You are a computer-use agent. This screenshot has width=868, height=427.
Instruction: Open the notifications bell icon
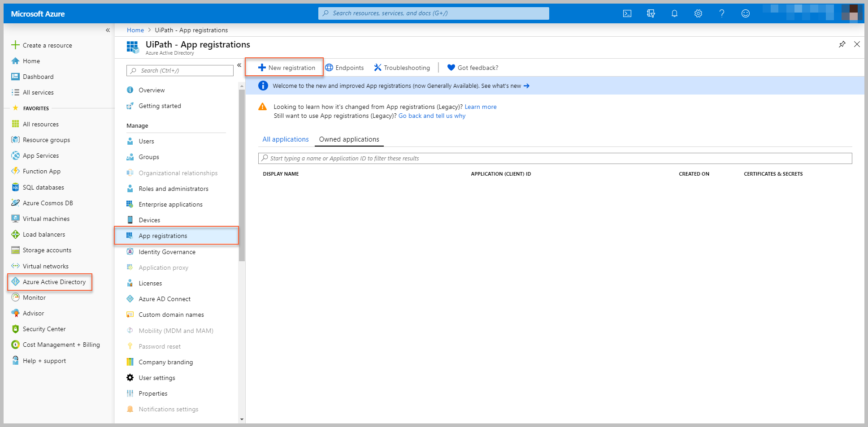click(x=674, y=13)
